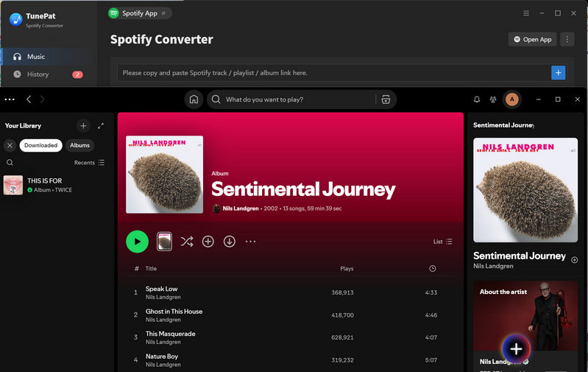The height and width of the screenshot is (372, 588).
Task: Open the album more options ellipsis
Action: 250,242
